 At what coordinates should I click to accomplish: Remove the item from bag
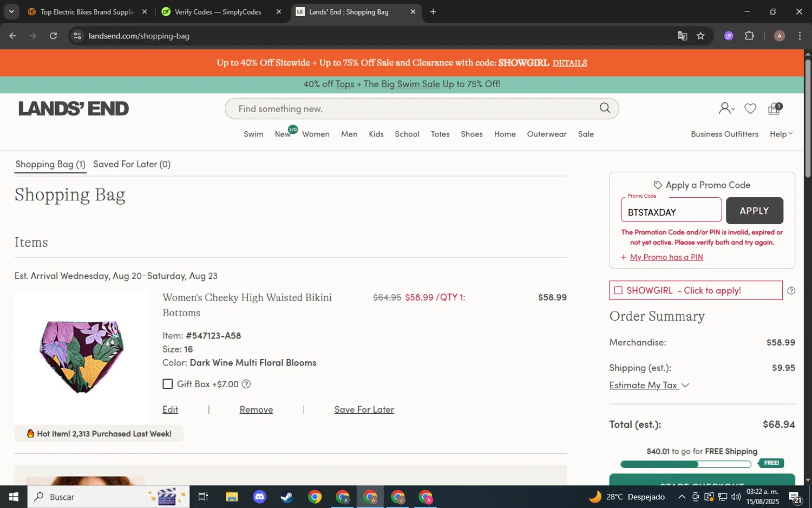256,409
